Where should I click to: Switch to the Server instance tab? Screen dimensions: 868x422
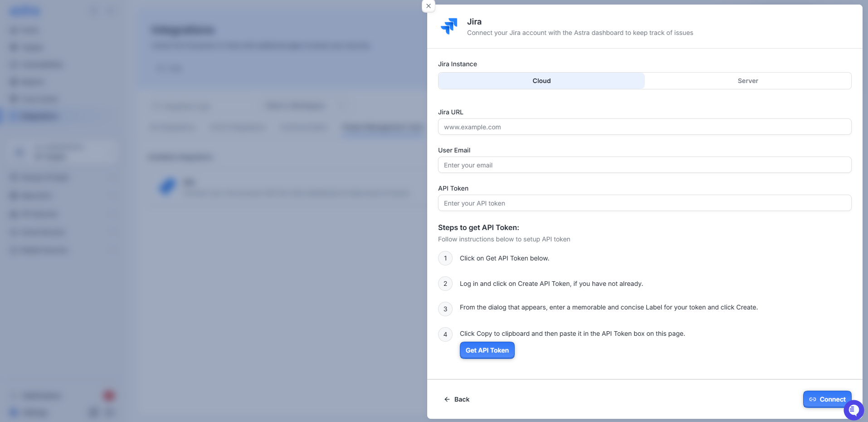pos(748,81)
